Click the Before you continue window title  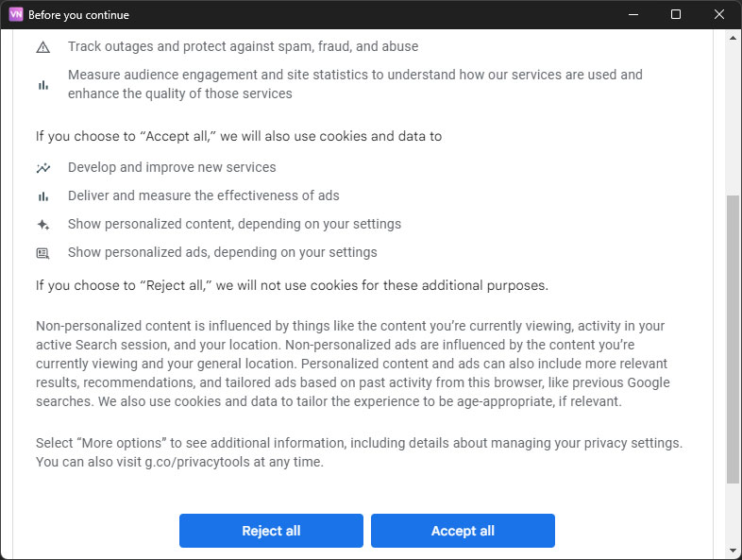[79, 15]
